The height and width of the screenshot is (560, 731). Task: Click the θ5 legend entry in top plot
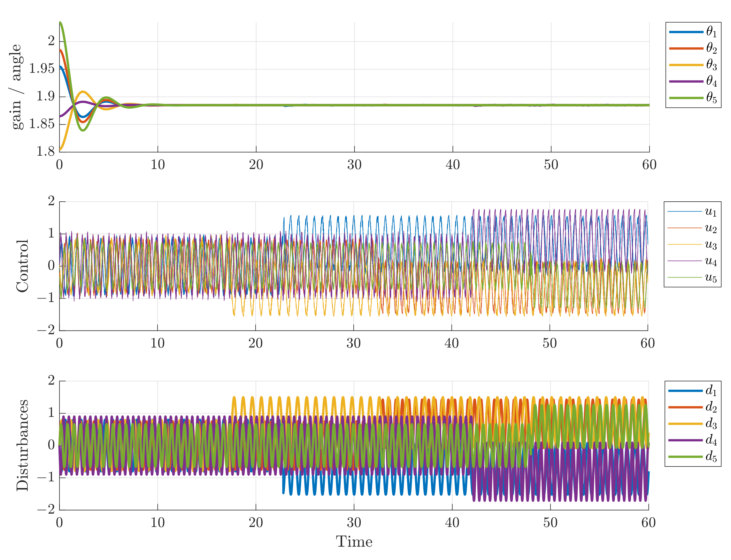693,98
